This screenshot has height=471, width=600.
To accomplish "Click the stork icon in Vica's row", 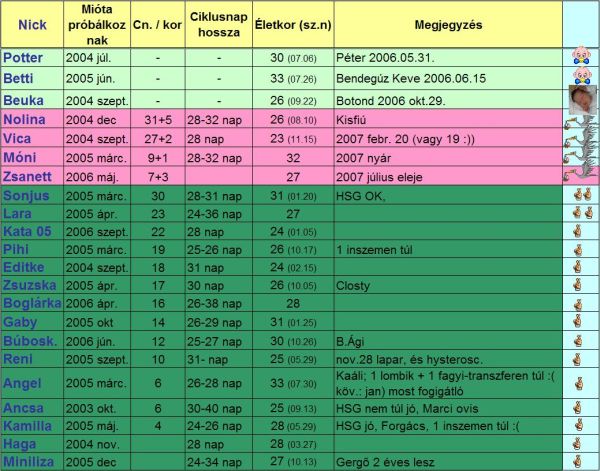I will (579, 139).
